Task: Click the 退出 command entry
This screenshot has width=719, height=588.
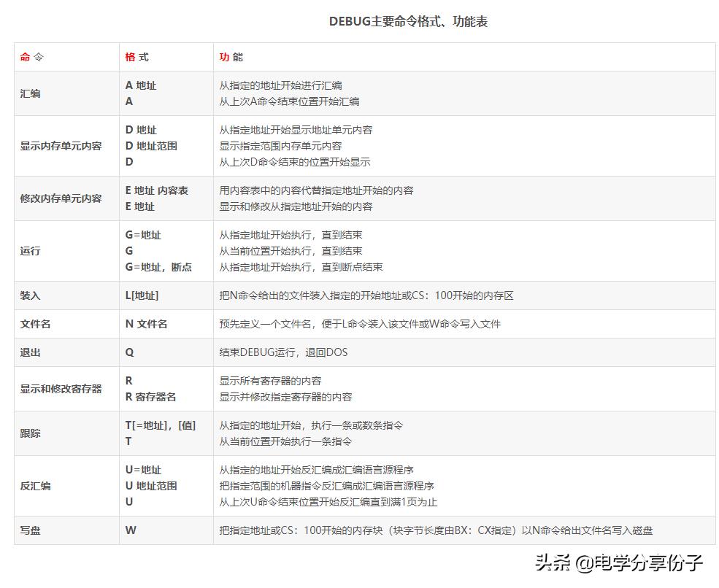Action: pyautogui.click(x=30, y=352)
